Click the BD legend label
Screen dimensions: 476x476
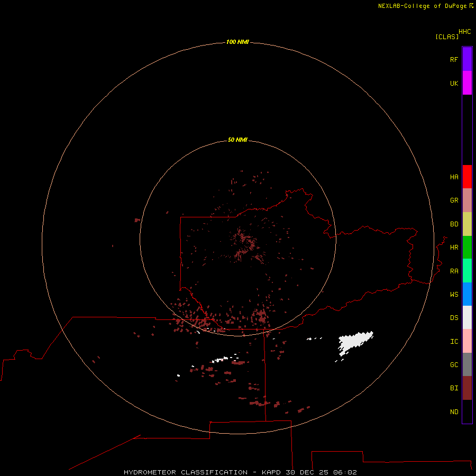tap(454, 224)
